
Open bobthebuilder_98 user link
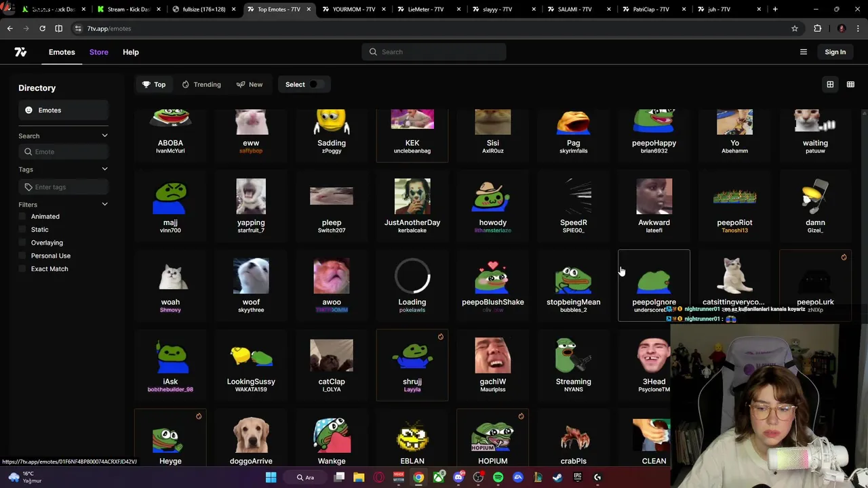170,390
